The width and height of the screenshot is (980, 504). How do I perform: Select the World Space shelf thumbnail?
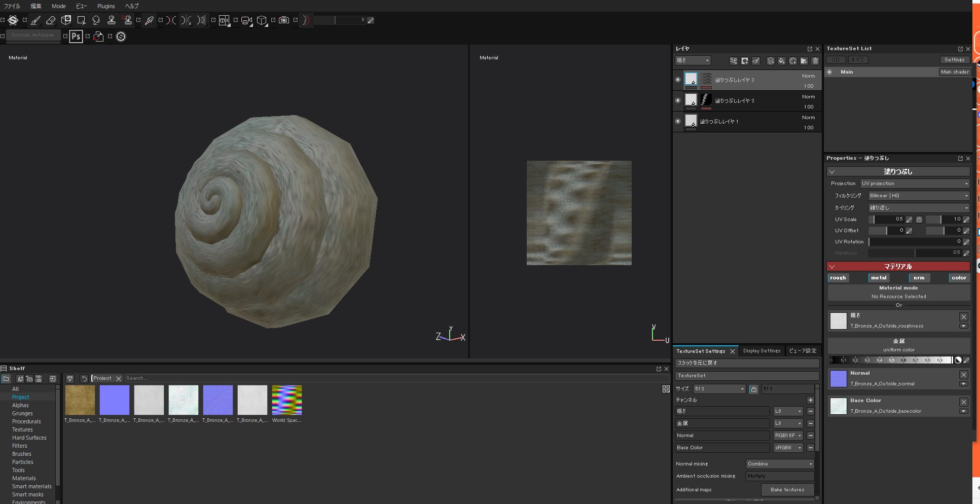coord(287,400)
